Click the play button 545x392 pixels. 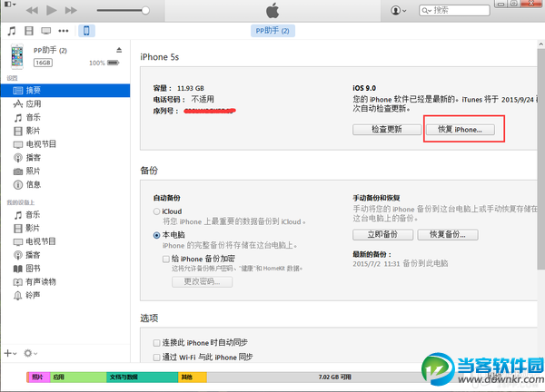(x=52, y=10)
